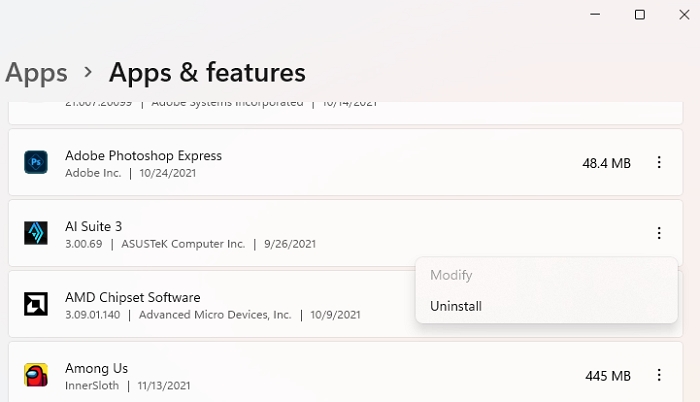The height and width of the screenshot is (402, 700).
Task: Maximize the Settings window
Action: (640, 15)
